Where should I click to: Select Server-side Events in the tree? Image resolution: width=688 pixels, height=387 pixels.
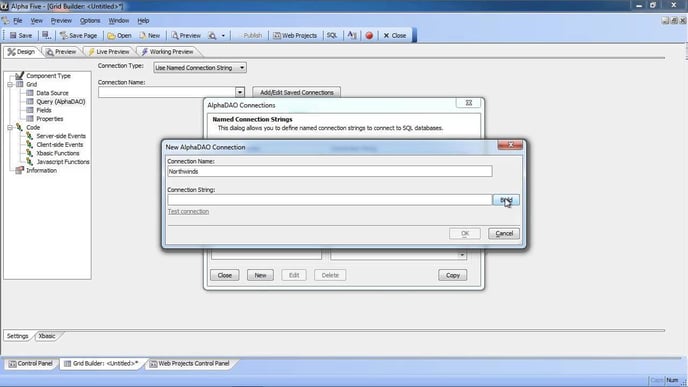[61, 136]
